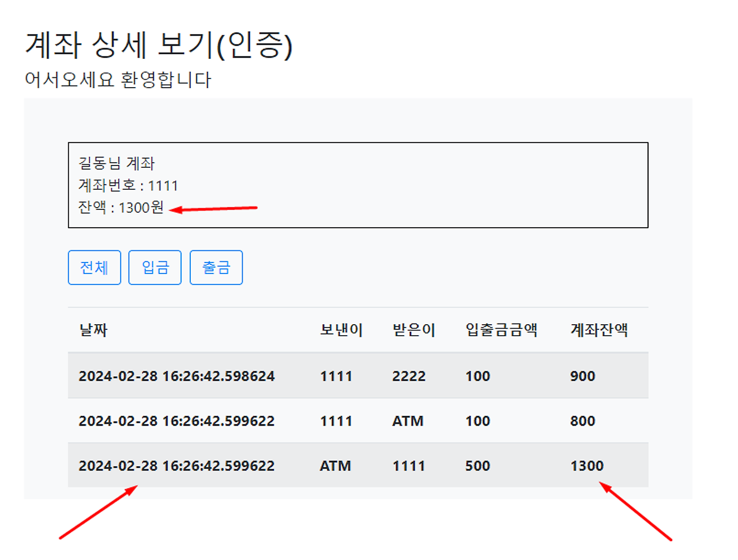Filter withdrawals using the 출금 button
Screen dimensions: 738x560
tap(216, 268)
